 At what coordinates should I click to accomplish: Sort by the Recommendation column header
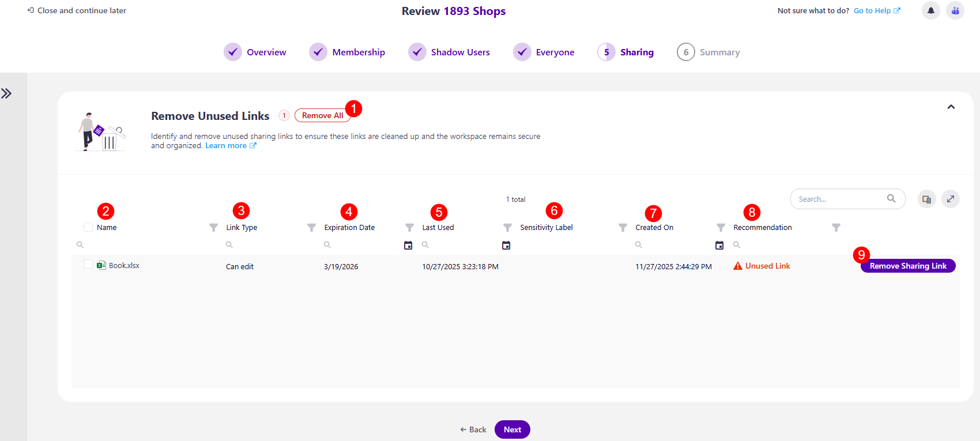(763, 228)
